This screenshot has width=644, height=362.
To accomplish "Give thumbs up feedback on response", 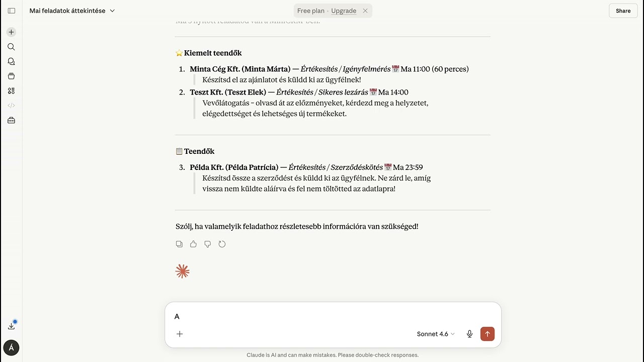I will 193,244.
